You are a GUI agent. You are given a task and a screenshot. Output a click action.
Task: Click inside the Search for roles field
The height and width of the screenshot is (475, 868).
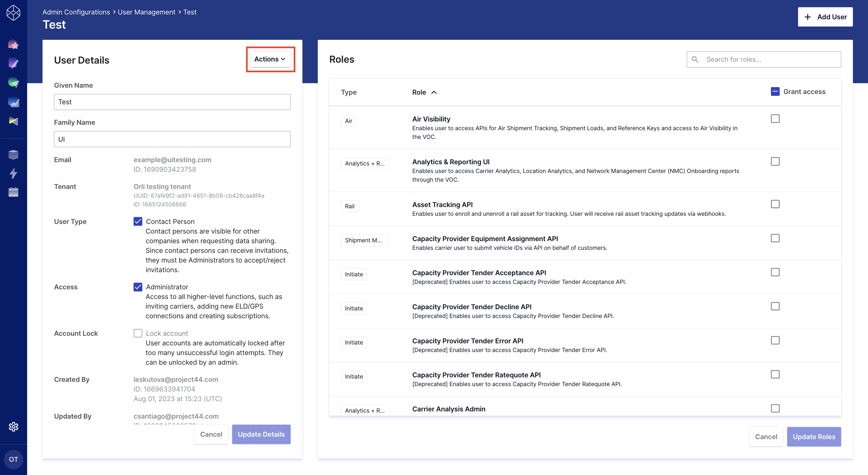coord(763,59)
